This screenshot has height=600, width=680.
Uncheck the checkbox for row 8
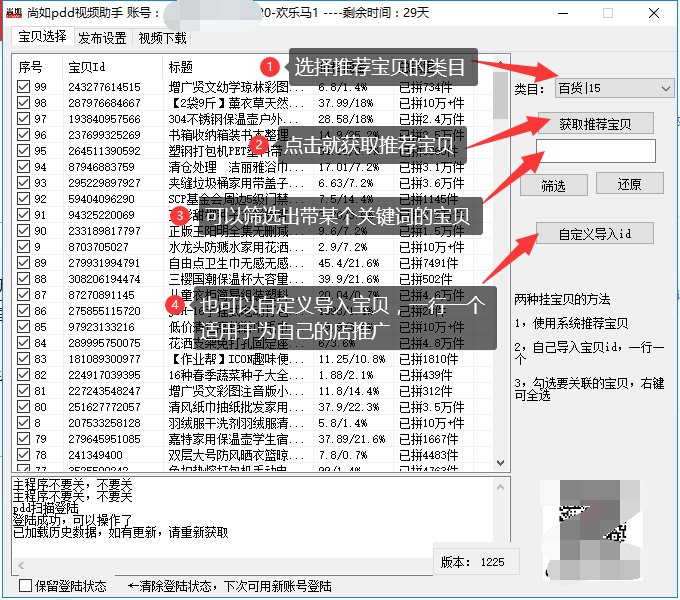(23, 423)
